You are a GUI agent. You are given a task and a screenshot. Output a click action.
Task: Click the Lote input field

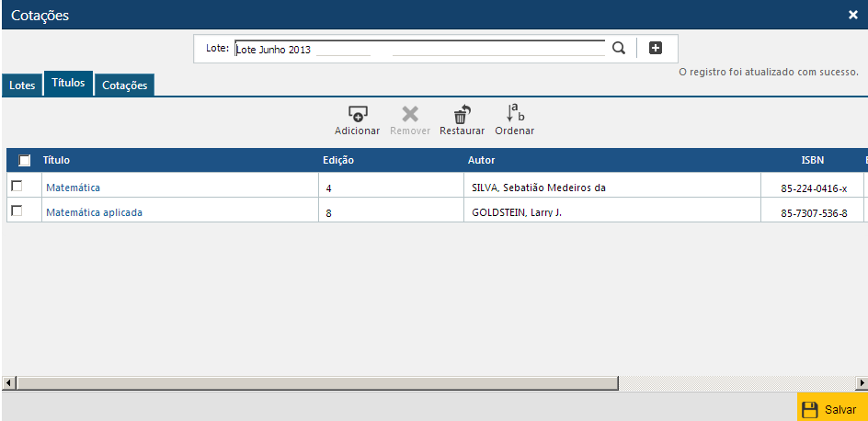[x=418, y=49]
